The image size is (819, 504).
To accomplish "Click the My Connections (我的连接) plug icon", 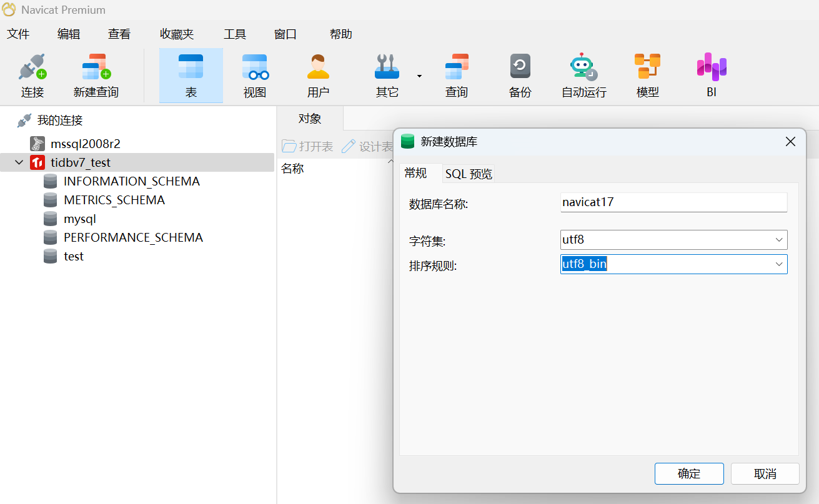I will [24, 121].
